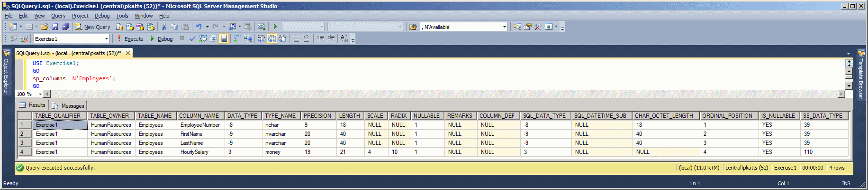Click the Parse checkmark icon

click(192, 38)
